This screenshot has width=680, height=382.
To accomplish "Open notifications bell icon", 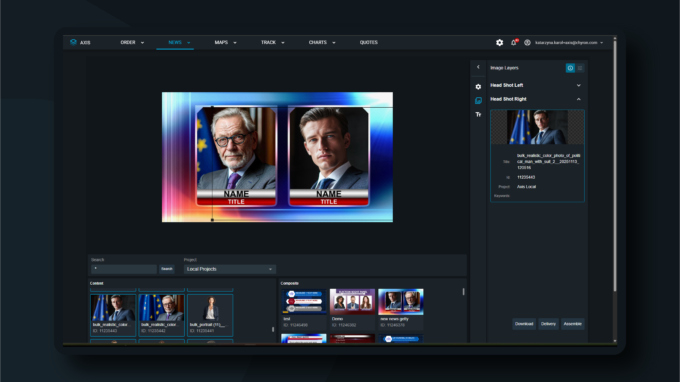I will (x=514, y=42).
